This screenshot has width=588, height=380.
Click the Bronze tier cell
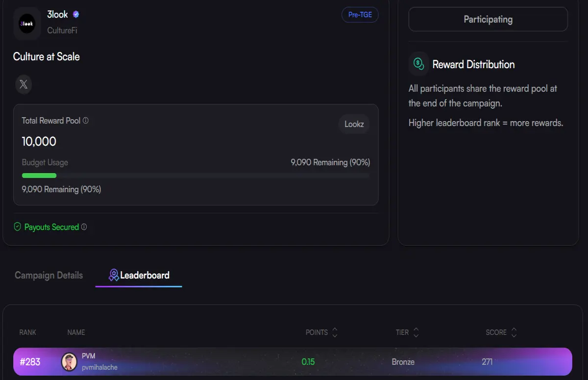coord(403,362)
